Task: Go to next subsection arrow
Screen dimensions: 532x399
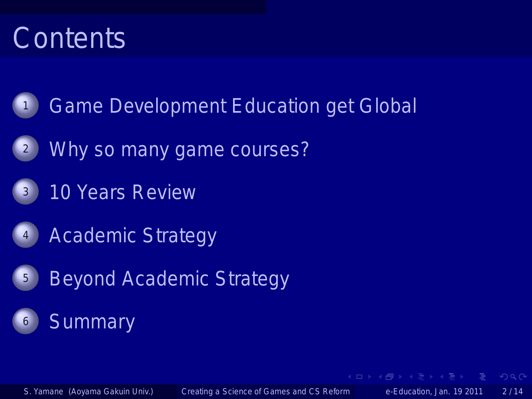Action: pos(431,377)
